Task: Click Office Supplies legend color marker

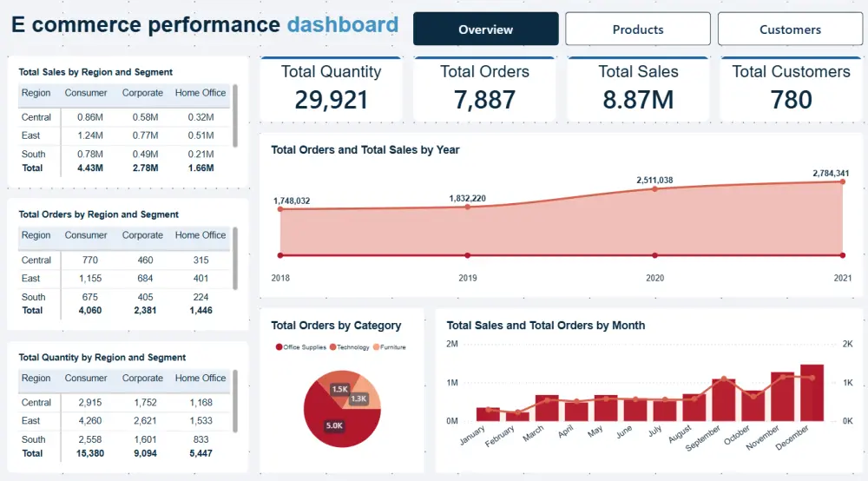Action: click(279, 347)
